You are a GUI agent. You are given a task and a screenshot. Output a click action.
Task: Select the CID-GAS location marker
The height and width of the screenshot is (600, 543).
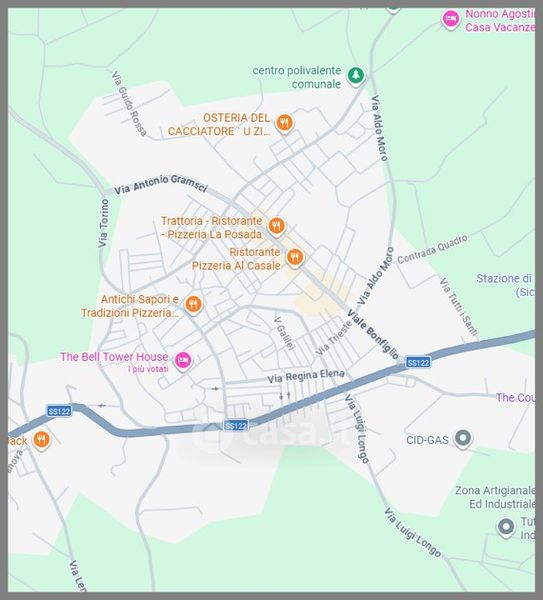click(463, 438)
